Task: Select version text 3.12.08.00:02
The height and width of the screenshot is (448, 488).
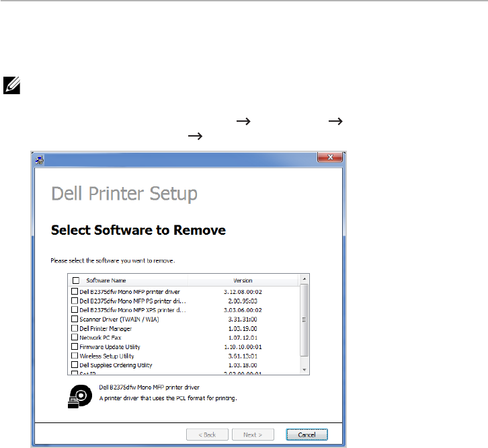Action: pos(243,292)
